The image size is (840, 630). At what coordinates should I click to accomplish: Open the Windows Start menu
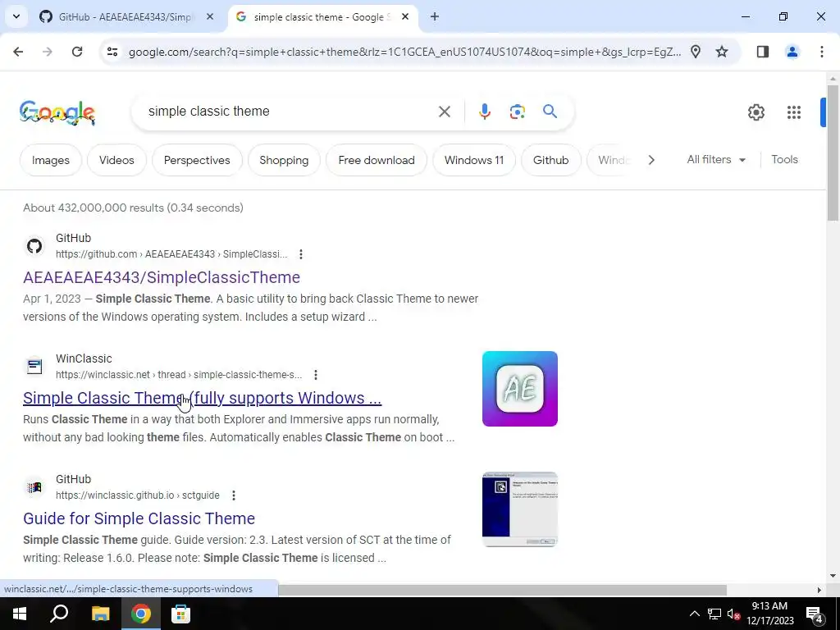pyautogui.click(x=20, y=614)
